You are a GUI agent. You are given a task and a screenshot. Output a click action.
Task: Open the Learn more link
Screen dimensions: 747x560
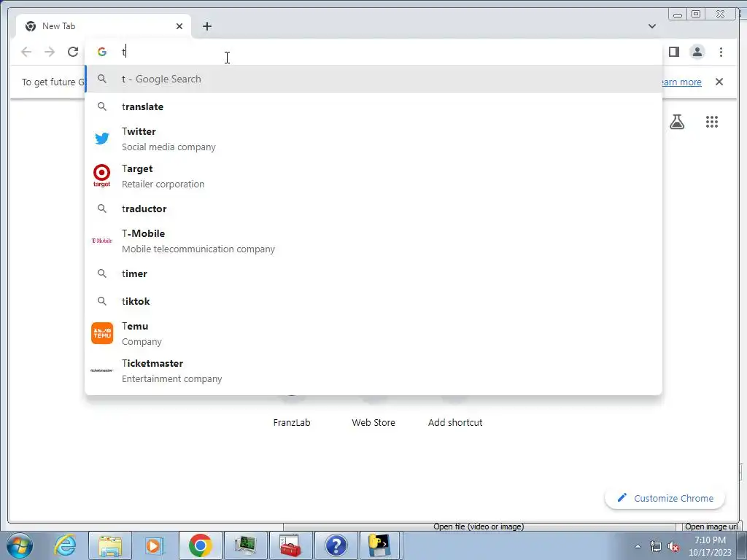[682, 82]
